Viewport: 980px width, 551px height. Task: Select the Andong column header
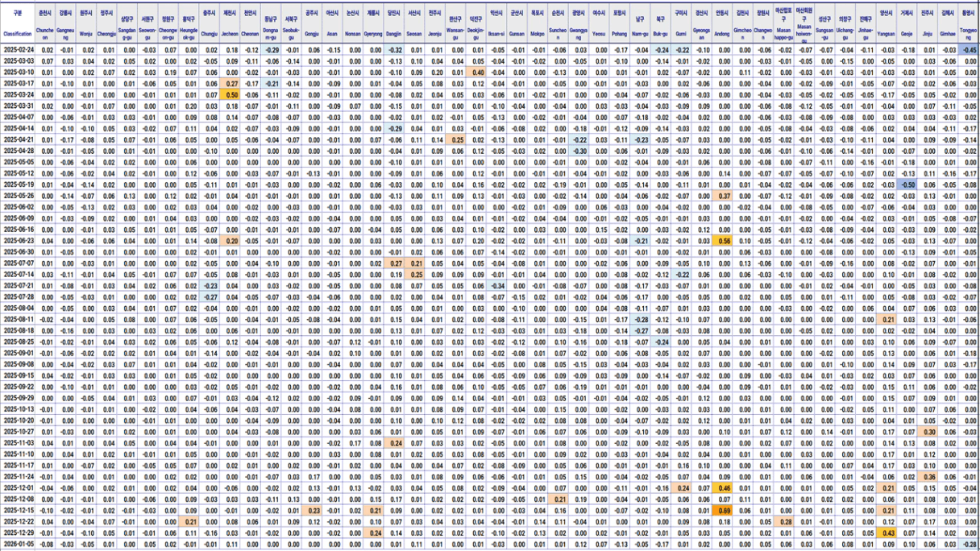722,23
